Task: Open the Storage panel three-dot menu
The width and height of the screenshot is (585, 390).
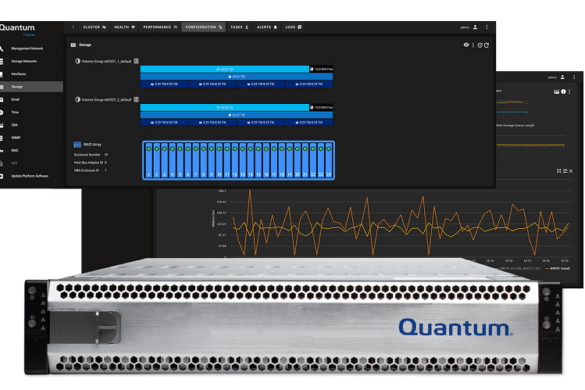Action: 473,45
